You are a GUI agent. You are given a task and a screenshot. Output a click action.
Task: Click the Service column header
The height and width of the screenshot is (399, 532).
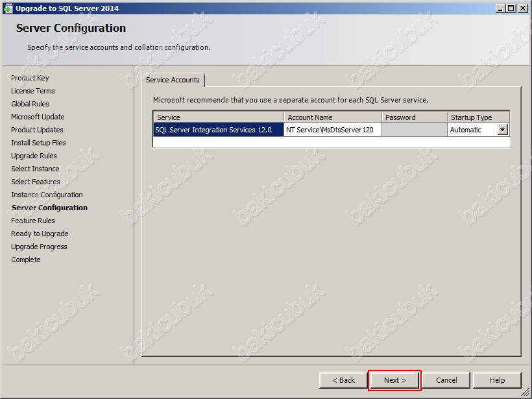pos(219,117)
